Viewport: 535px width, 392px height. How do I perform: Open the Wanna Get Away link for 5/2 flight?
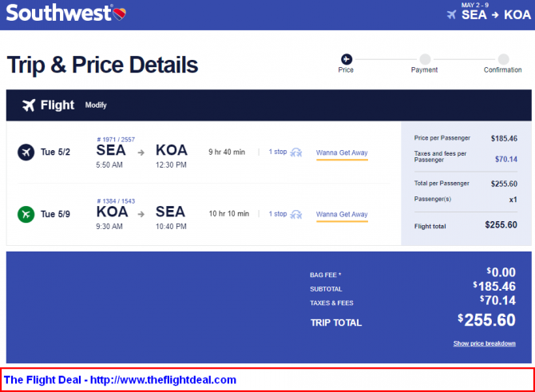(342, 152)
